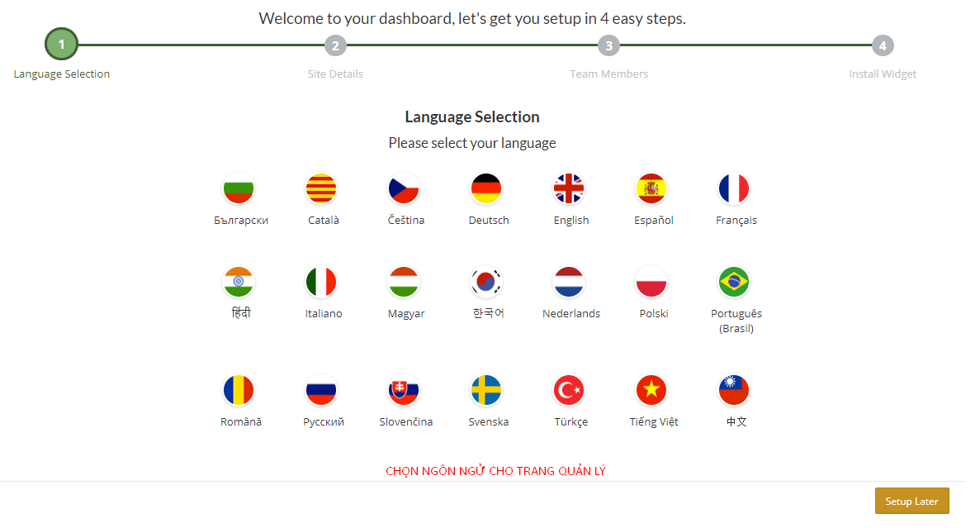Click the Deutsch language label
Image resolution: width=980 pixels, height=528 pixels.
[489, 221]
